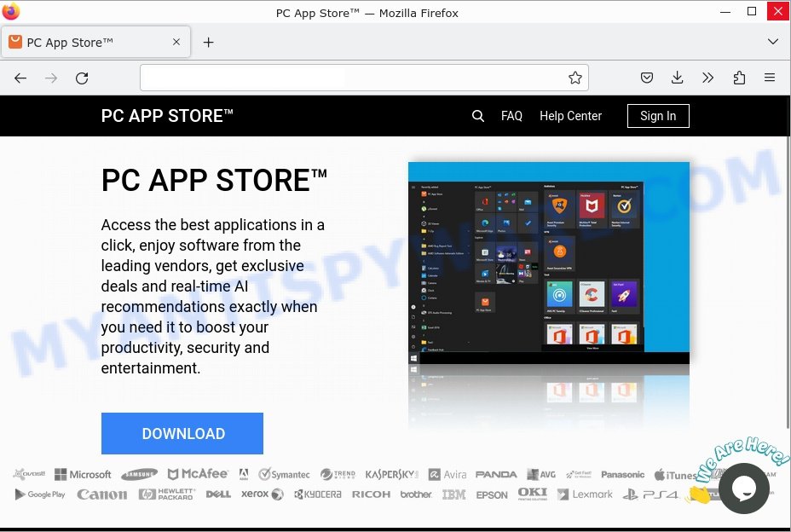
Task: Click the Canon vendor logo
Action: point(102,494)
